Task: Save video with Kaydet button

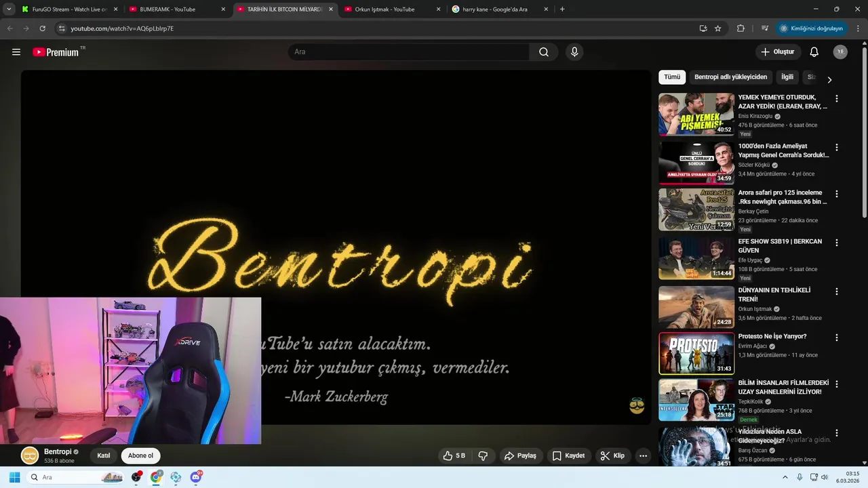Action: [568, 456]
